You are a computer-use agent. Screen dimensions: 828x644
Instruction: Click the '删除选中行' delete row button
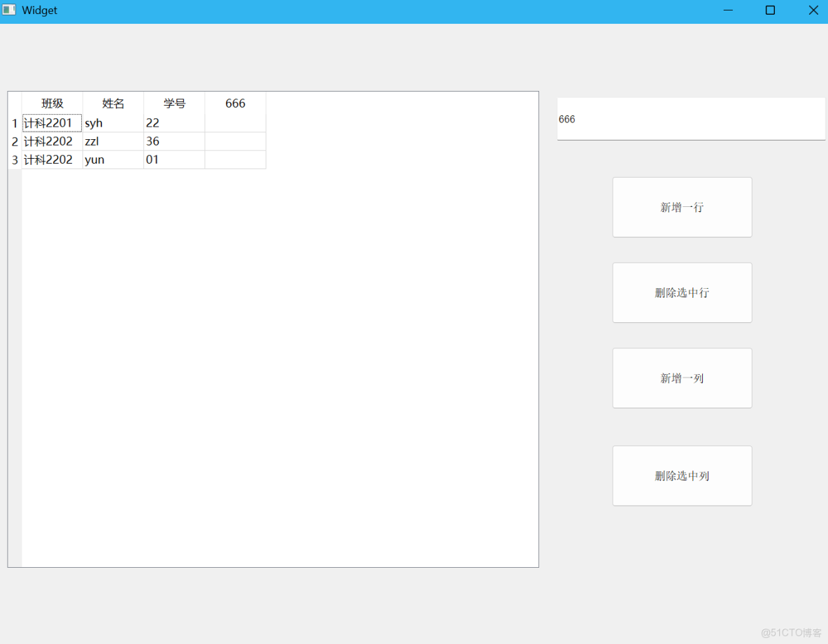point(682,292)
